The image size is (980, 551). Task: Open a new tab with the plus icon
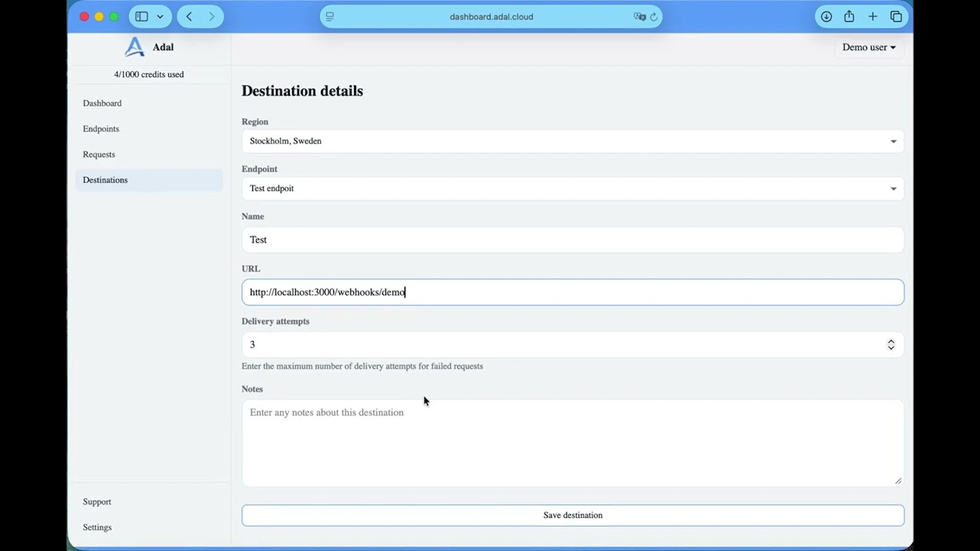[x=873, y=17]
